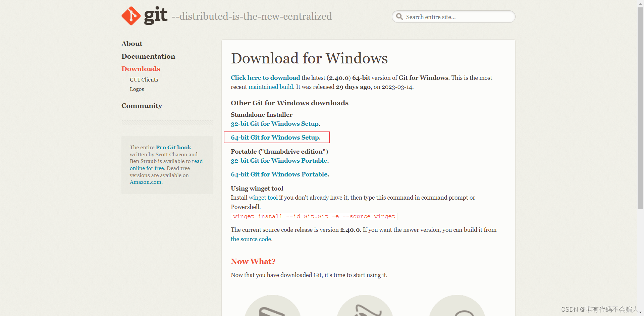644x316 pixels.
Task: Download 32-bit Git for Windows Portable
Action: click(x=279, y=161)
